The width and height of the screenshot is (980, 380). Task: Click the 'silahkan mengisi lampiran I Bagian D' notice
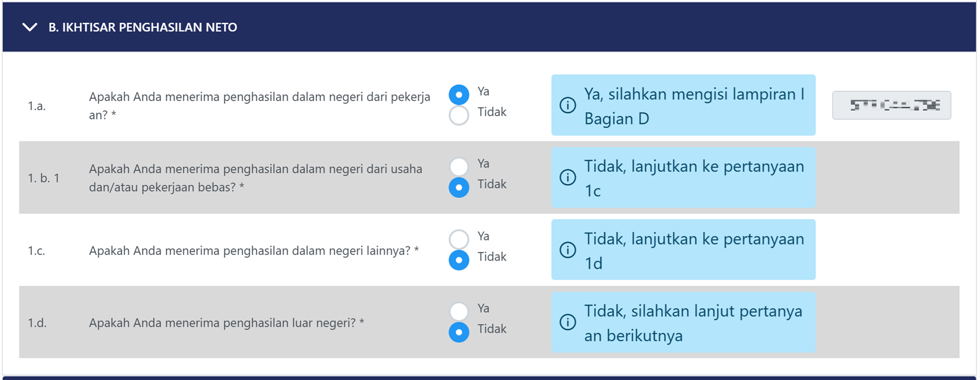(693, 106)
